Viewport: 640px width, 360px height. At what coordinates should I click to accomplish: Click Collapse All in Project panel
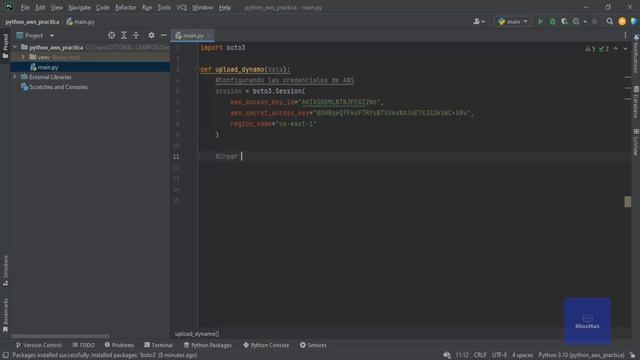pos(136,36)
